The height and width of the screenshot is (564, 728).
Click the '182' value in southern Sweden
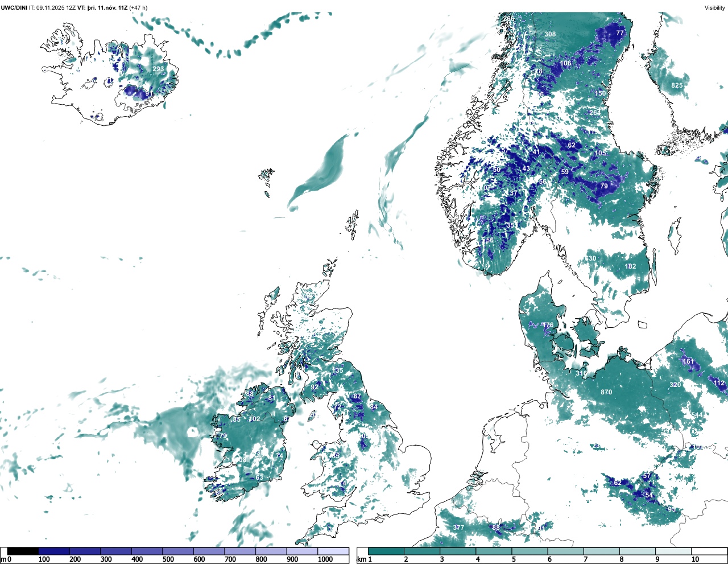click(630, 266)
